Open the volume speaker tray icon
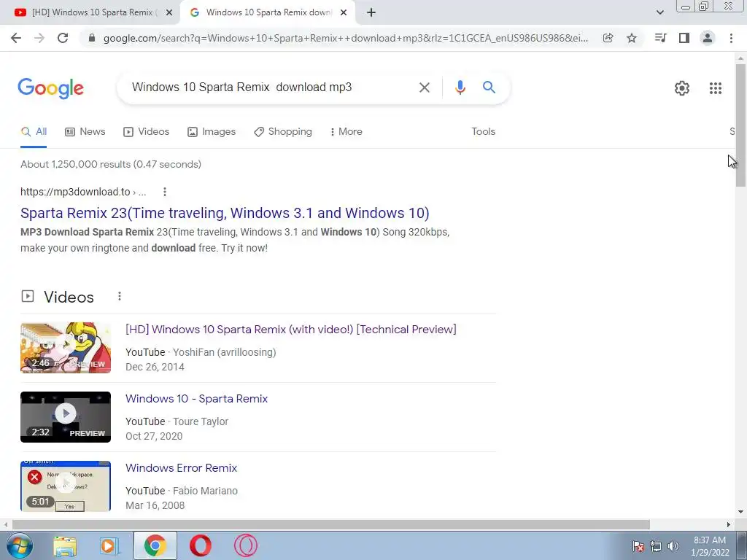This screenshot has height=560, width=747. pos(673,546)
